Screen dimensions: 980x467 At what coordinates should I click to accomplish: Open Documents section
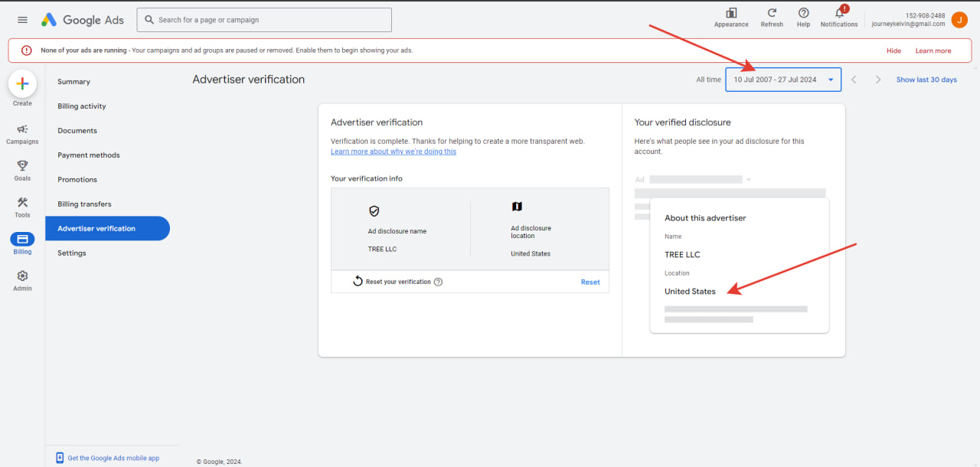pos(77,131)
